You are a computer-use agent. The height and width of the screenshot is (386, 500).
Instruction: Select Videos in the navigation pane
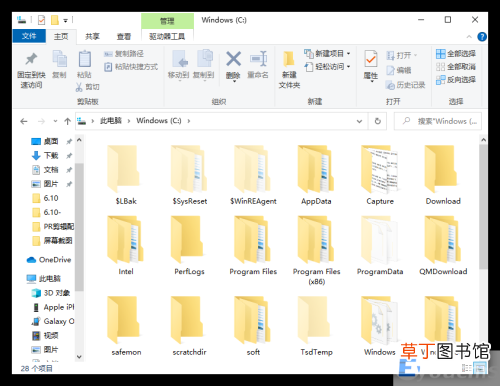point(46,336)
